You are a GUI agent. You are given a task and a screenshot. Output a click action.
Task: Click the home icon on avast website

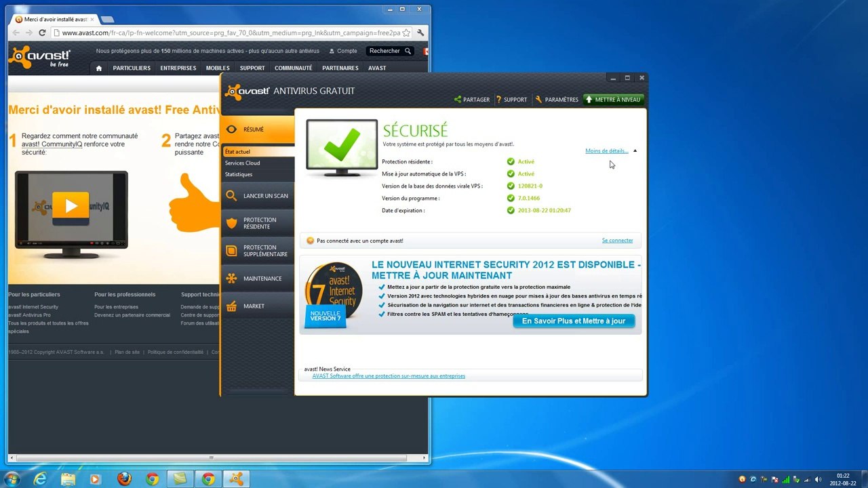click(99, 68)
